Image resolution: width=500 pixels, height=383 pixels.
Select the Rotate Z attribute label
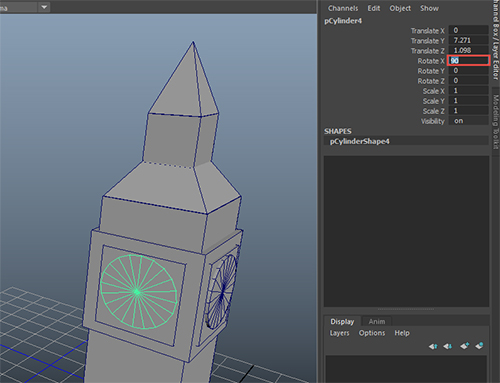(431, 81)
